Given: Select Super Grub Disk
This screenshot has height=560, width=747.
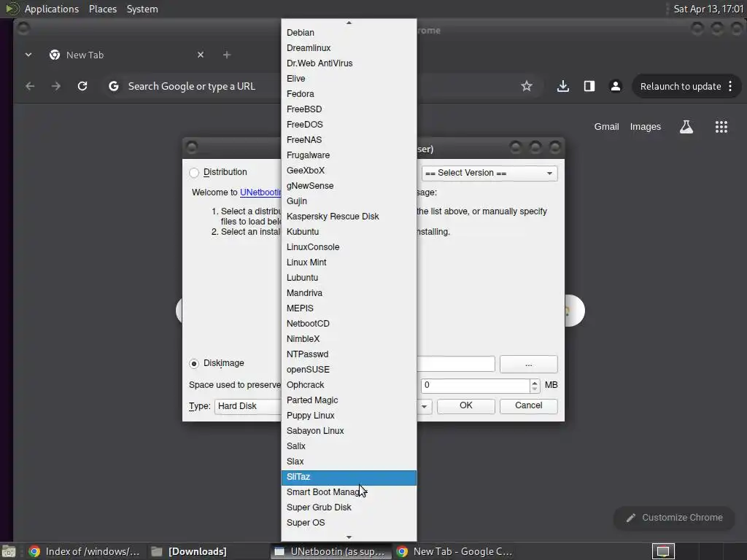Looking at the screenshot, I should [x=349, y=507].
